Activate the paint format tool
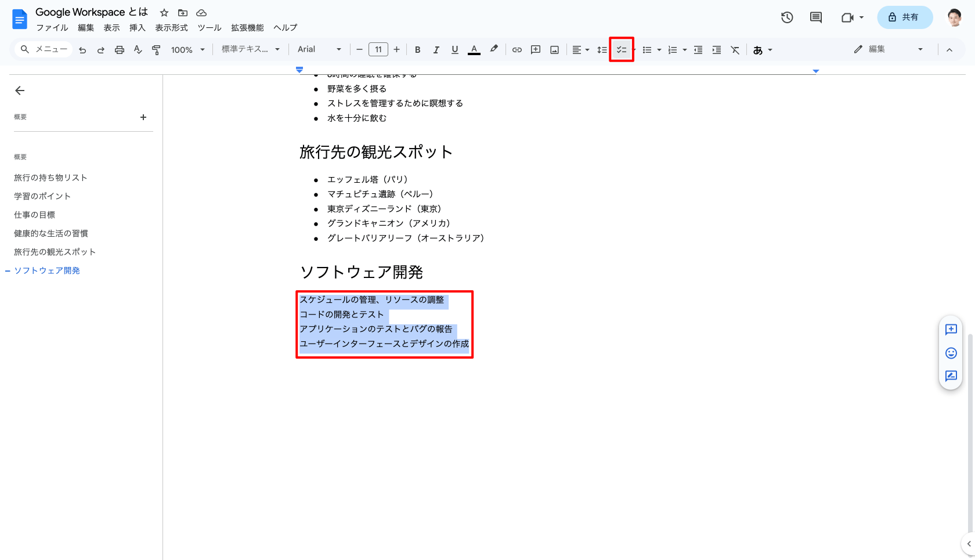Screen dimensions: 975x560 click(156, 50)
